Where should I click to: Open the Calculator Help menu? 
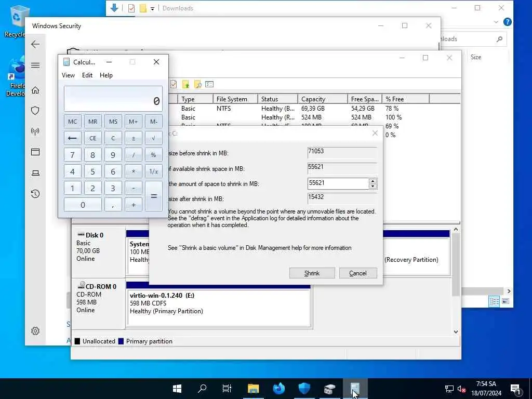tap(106, 75)
